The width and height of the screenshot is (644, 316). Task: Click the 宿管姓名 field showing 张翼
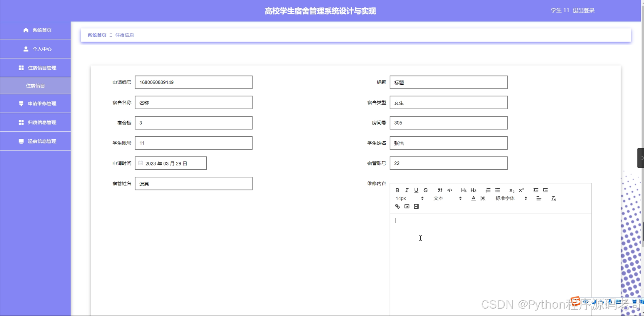[194, 184]
